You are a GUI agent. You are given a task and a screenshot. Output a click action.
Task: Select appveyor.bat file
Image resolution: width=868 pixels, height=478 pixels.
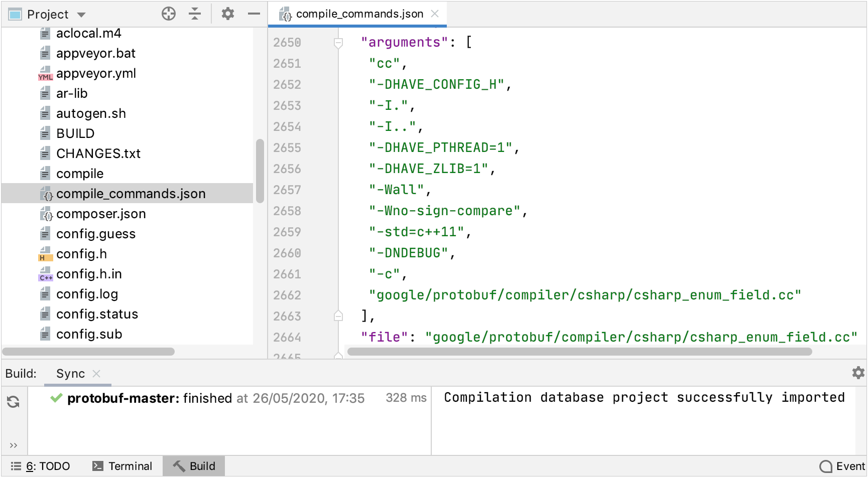click(x=96, y=53)
